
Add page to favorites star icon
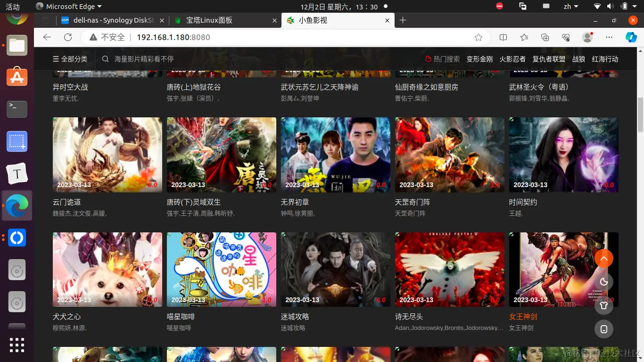pos(479,37)
